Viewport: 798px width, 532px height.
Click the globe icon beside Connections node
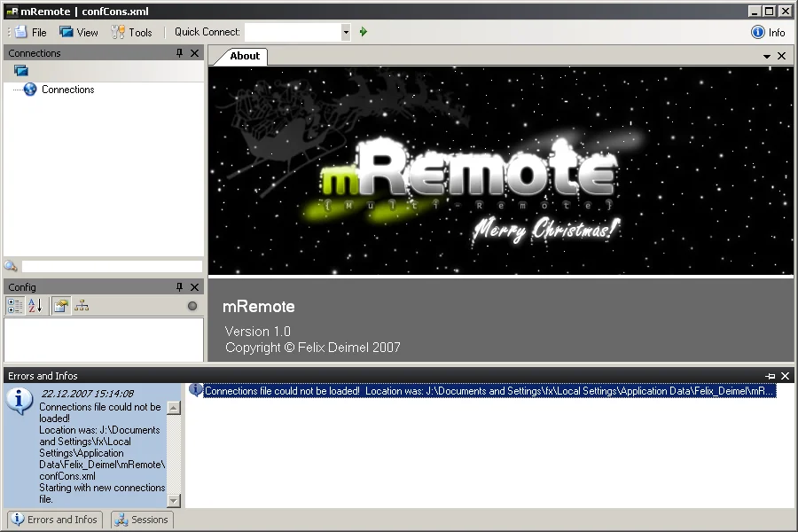pos(30,90)
